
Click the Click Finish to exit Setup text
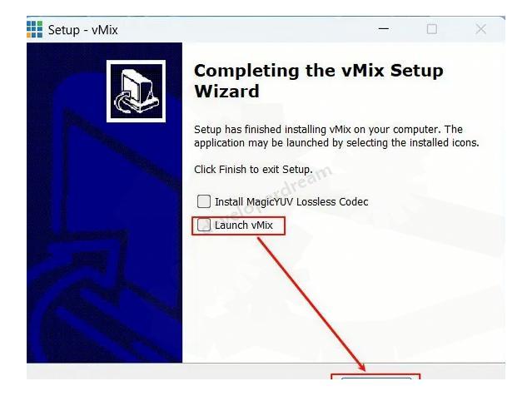(x=253, y=169)
